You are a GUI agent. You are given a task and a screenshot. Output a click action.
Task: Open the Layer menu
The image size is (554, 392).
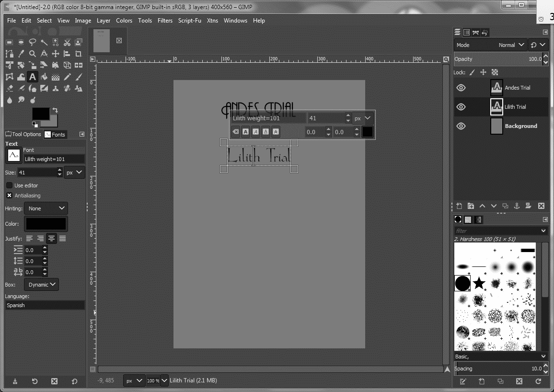104,21
